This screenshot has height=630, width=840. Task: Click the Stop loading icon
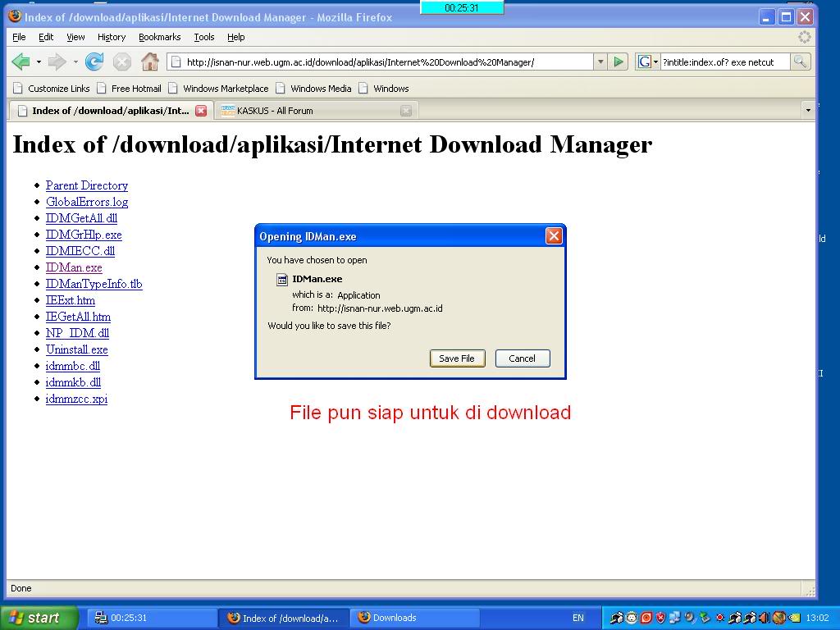[x=122, y=62]
